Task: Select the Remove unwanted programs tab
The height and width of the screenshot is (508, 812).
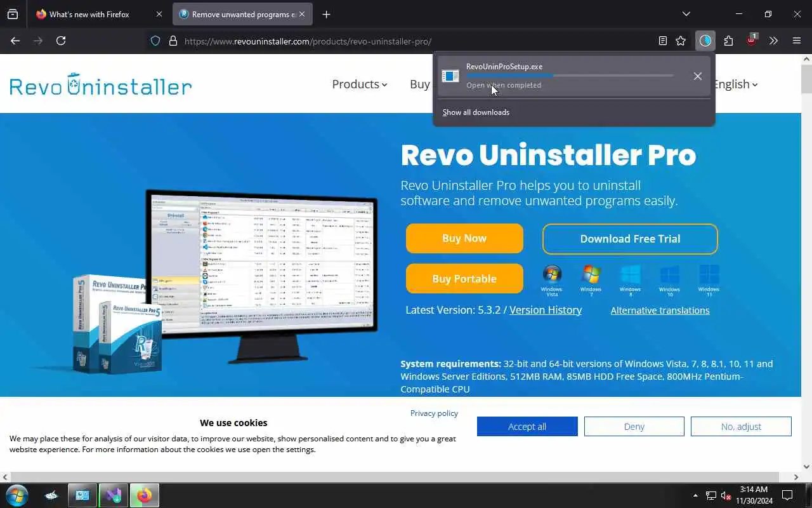Action: click(243, 14)
